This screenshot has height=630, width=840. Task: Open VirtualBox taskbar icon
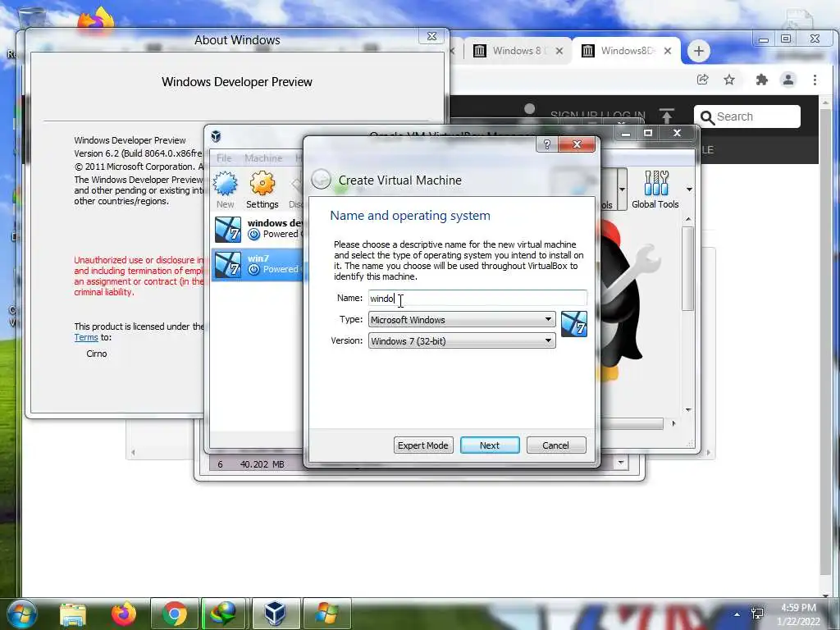(276, 614)
